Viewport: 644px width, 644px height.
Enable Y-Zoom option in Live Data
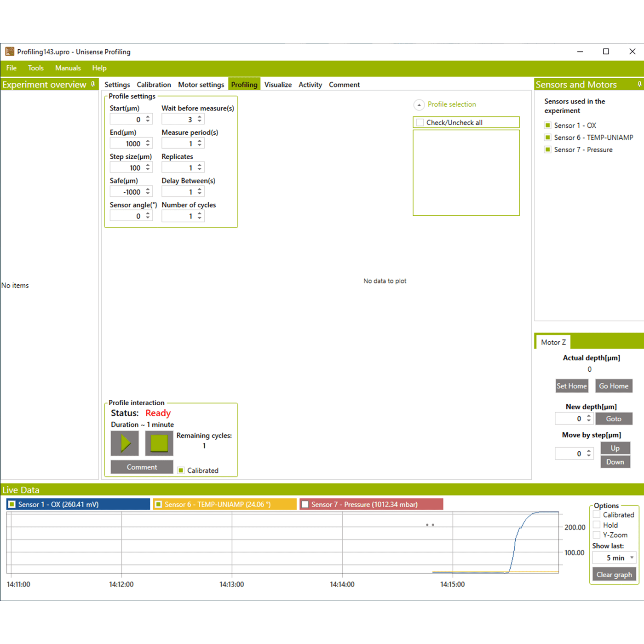[597, 535]
